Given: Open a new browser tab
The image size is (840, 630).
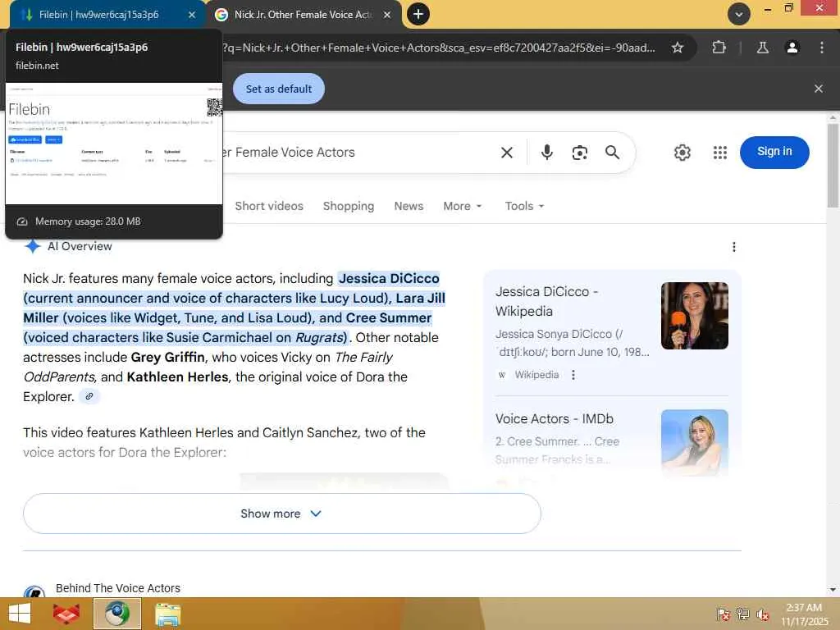Looking at the screenshot, I should coord(418,14).
